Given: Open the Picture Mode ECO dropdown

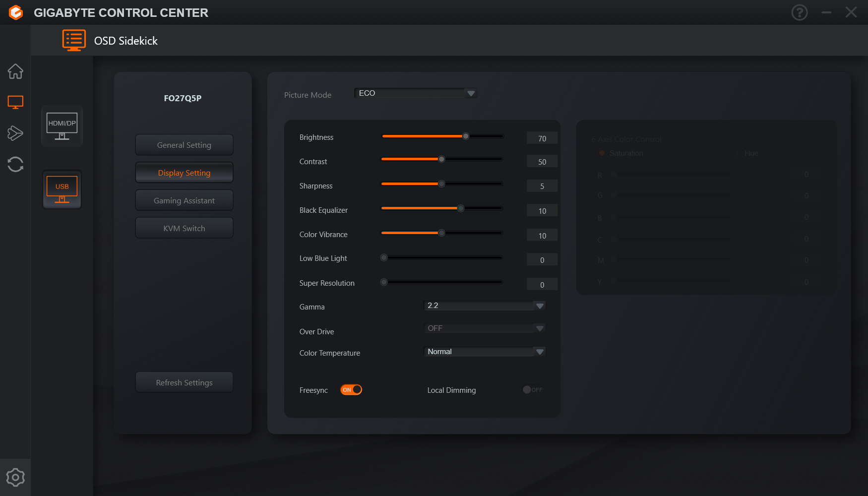Looking at the screenshot, I should (x=416, y=93).
